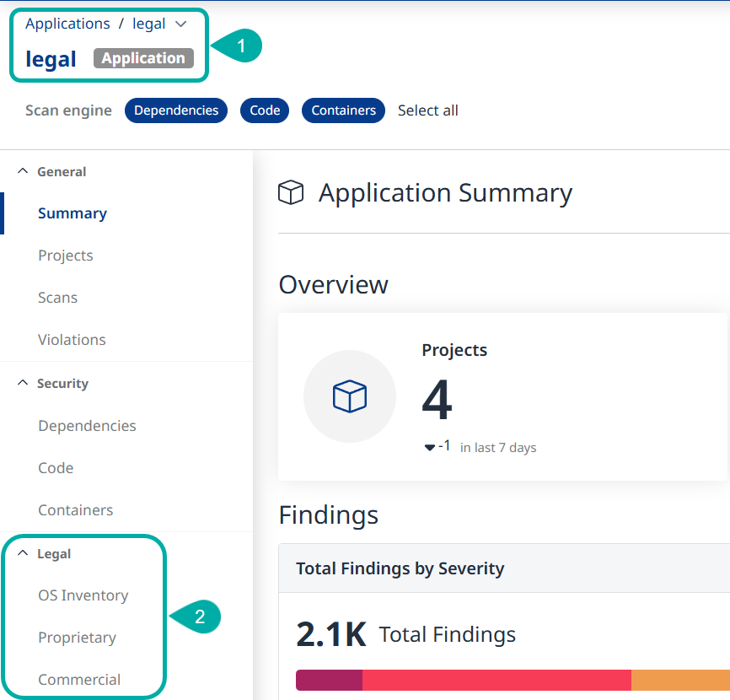
Task: Click the high severity red bar segment
Action: (497, 681)
